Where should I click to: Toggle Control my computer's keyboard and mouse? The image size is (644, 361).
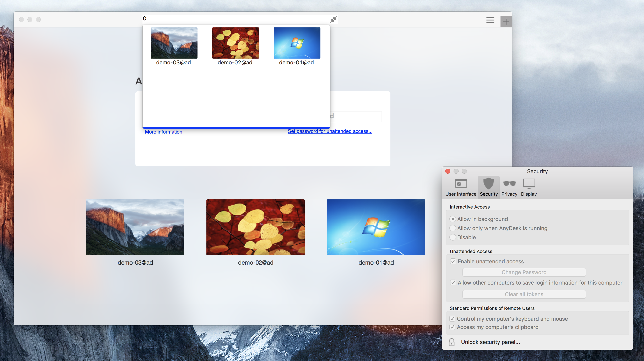pyautogui.click(x=453, y=318)
